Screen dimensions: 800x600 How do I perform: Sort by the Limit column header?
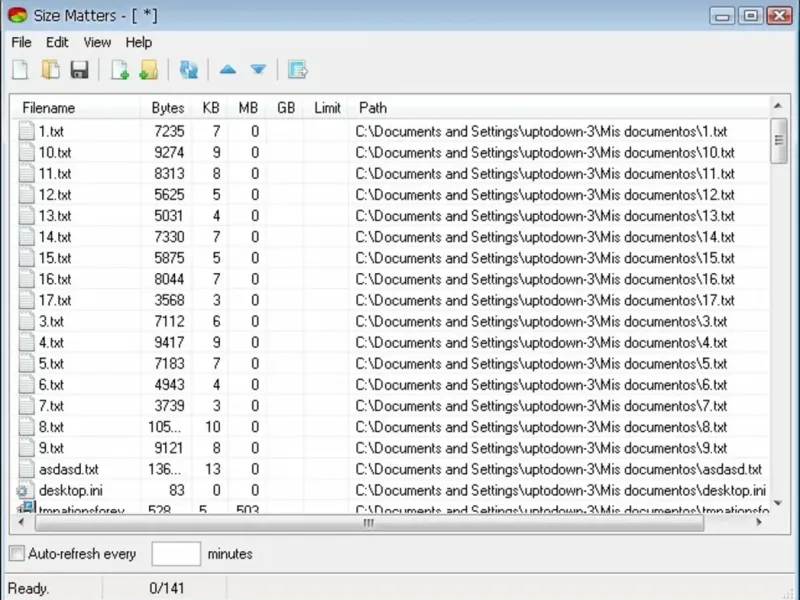pos(327,108)
